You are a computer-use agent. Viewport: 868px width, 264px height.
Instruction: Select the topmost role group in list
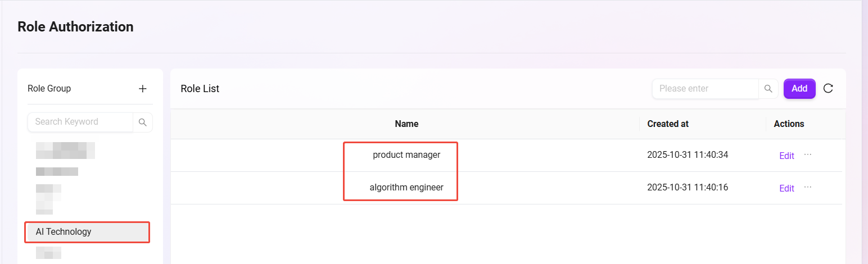click(x=65, y=150)
